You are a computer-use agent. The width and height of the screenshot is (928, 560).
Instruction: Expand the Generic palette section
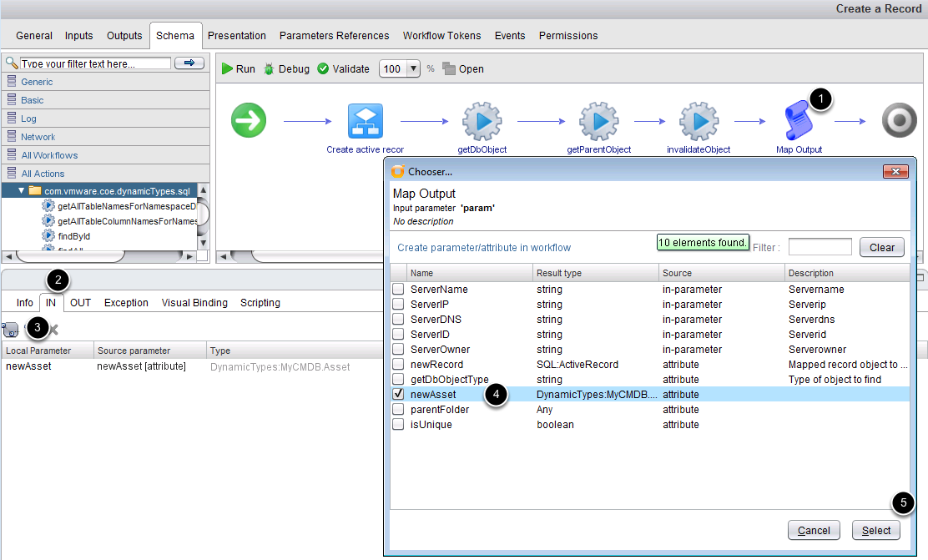click(106, 82)
